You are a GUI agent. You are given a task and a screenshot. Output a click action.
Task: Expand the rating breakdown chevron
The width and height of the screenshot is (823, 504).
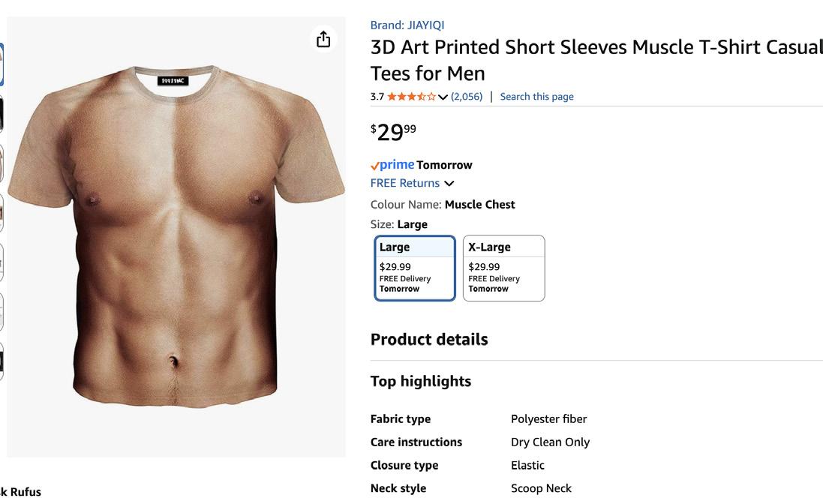pyautogui.click(x=443, y=97)
